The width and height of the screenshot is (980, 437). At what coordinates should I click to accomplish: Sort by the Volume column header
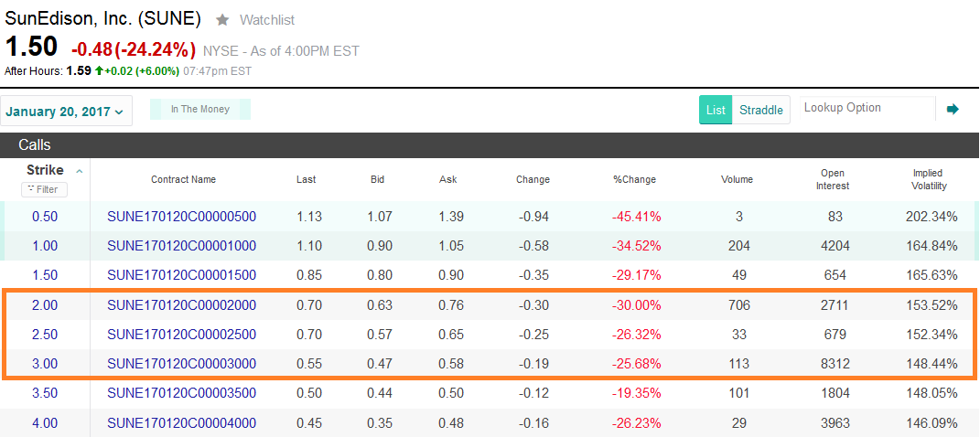737,179
